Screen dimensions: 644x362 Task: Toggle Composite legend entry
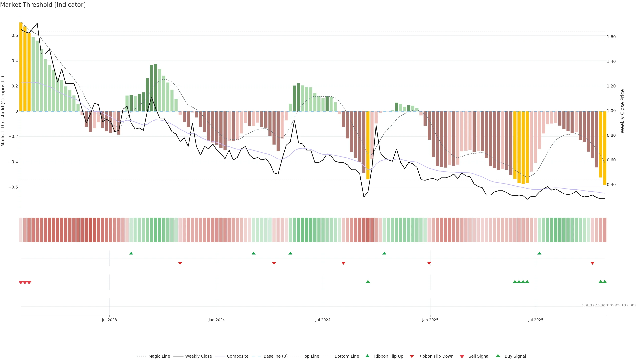(237, 356)
